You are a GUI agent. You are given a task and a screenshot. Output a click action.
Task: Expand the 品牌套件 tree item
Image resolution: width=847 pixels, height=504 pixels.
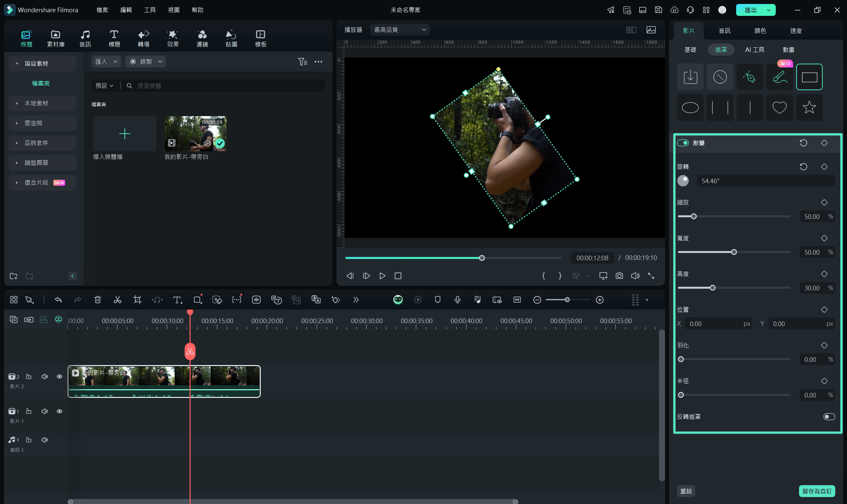(42, 143)
